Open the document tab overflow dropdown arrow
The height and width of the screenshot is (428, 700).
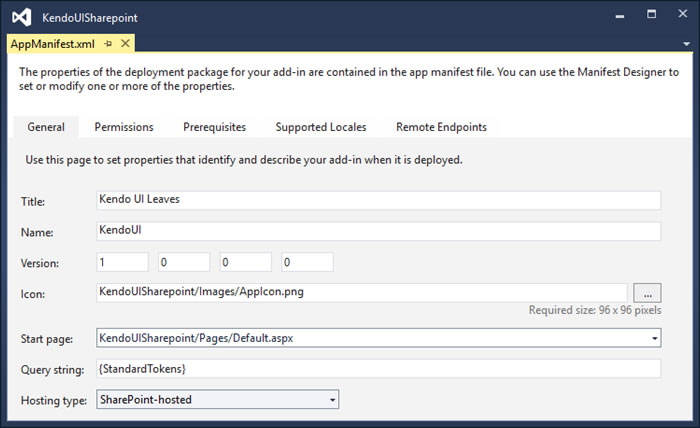click(x=686, y=44)
